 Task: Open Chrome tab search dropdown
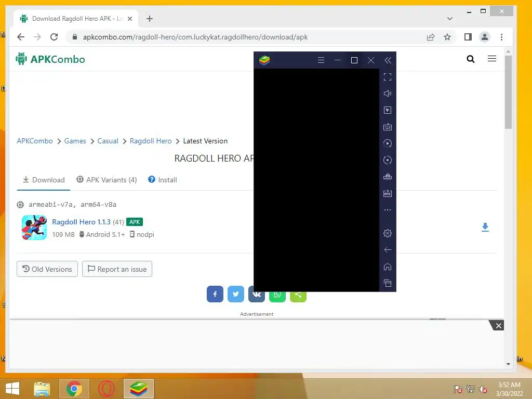[450, 19]
